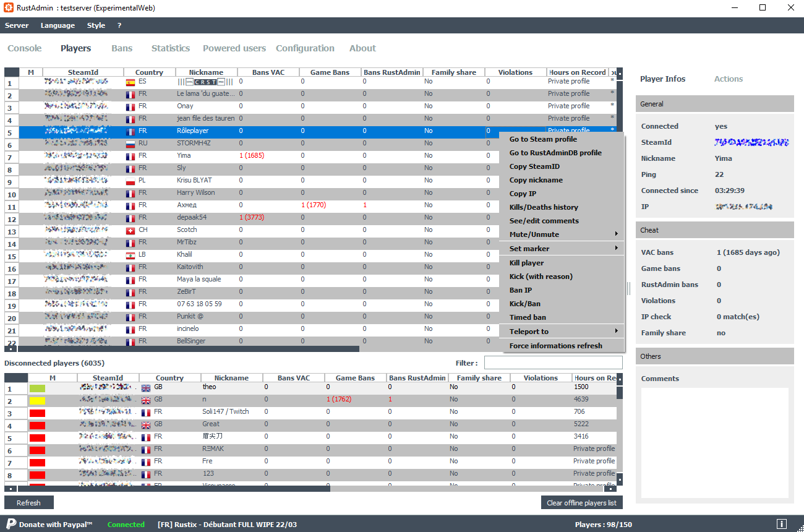The image size is (804, 532).
Task: Switch to the Console tab
Action: coord(25,48)
